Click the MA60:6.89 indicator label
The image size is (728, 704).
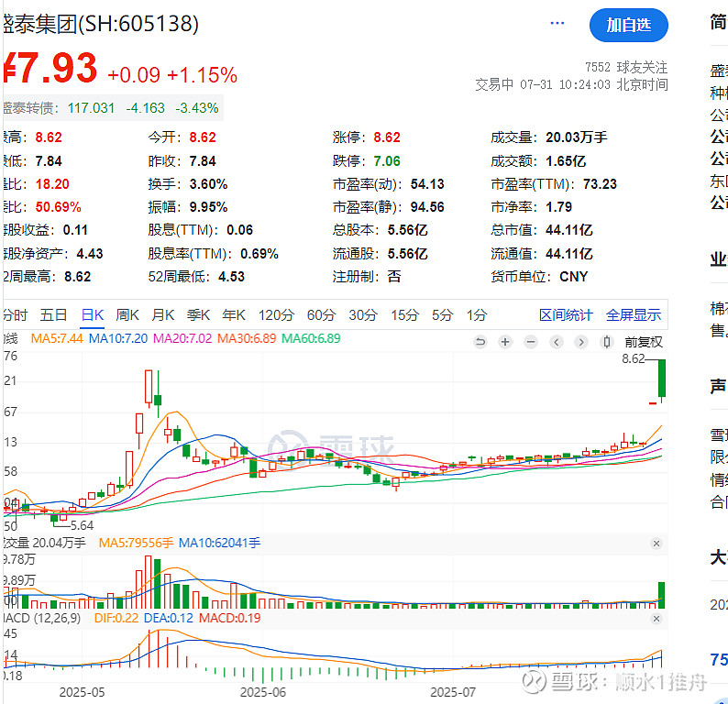click(311, 338)
